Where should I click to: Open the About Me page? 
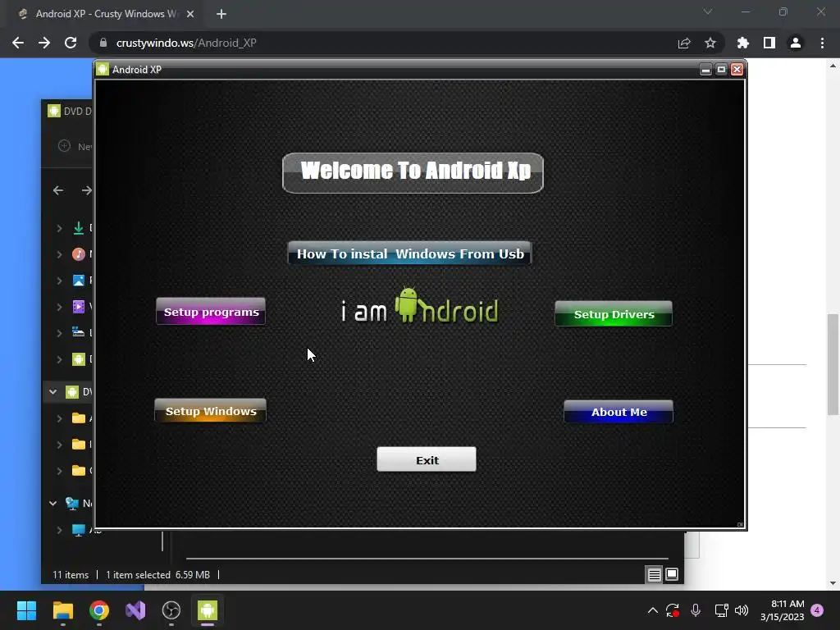click(x=619, y=412)
